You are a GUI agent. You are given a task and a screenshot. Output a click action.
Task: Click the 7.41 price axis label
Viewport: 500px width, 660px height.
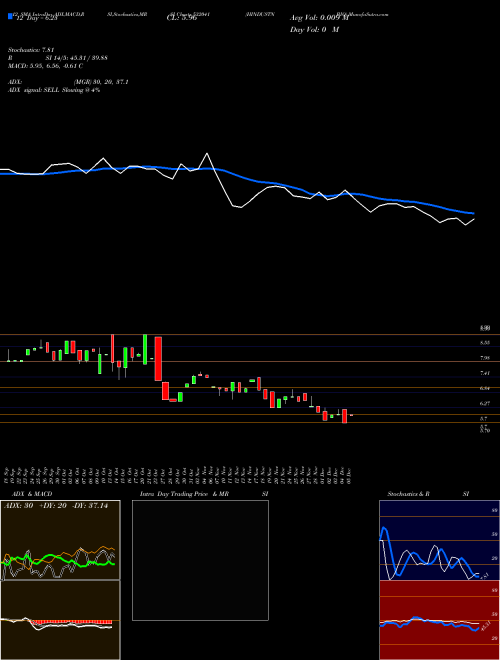485,373
